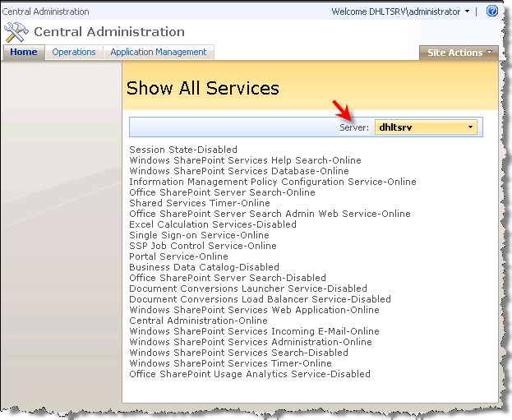Open the Welcome DHLTSRV\administrator user menu
Image resolution: width=512 pixels, height=420 pixels.
coord(400,12)
